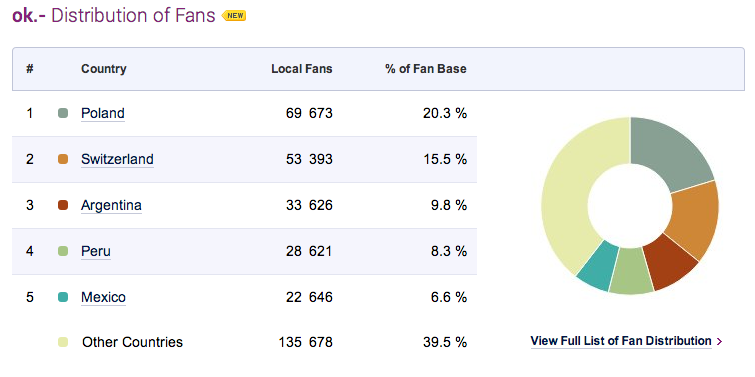Click the yellow NEW badge icon

[234, 16]
